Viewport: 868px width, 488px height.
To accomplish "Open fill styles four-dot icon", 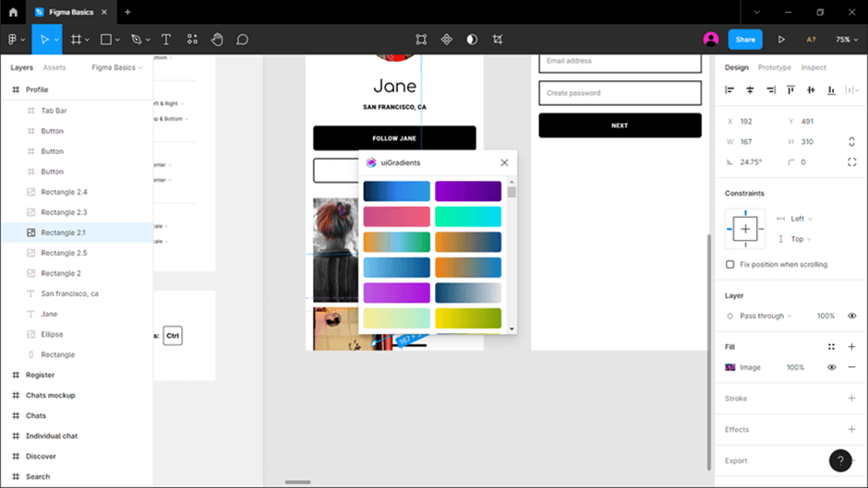I will [831, 347].
